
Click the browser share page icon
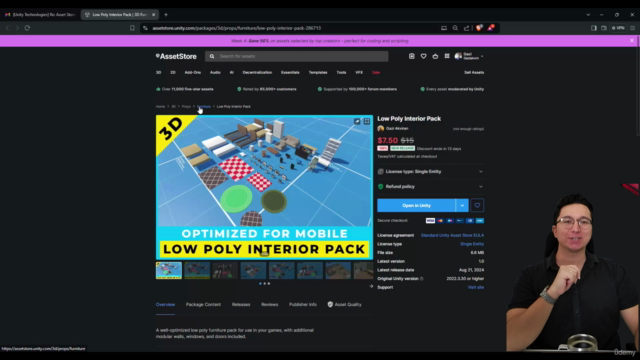click(467, 28)
